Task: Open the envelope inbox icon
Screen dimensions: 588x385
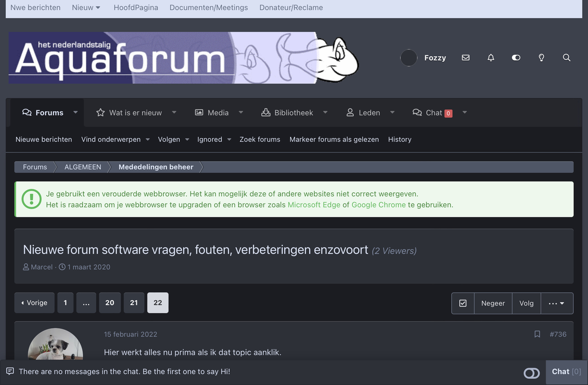Action: [465, 58]
